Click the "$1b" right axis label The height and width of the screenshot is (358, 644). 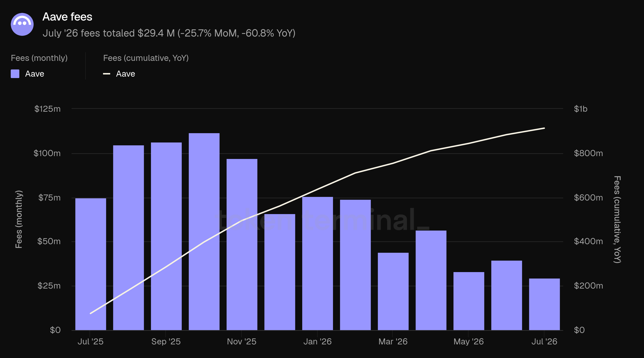click(581, 109)
